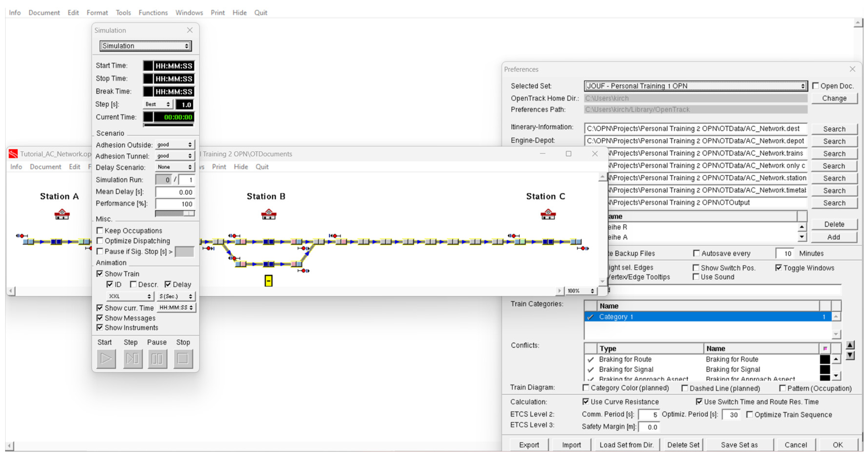
Task: Click the Mean Delay input field
Action: point(175,192)
